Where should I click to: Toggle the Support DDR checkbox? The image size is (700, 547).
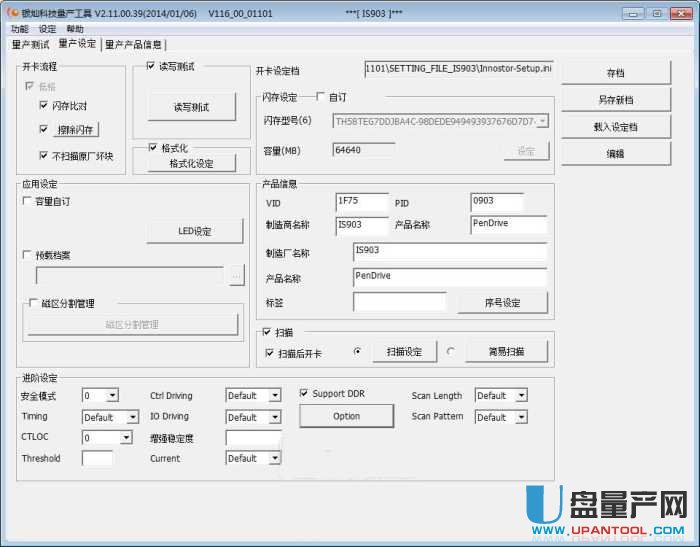click(304, 393)
